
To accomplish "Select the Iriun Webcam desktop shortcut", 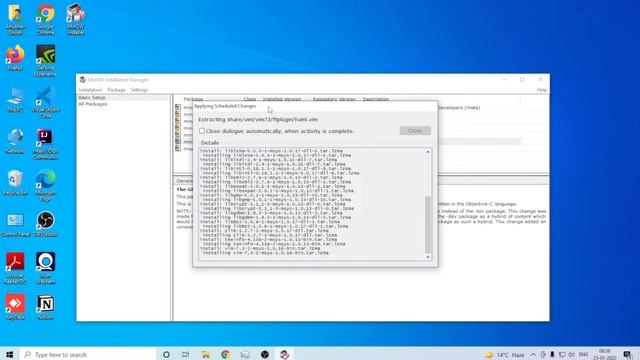I will pos(45,268).
